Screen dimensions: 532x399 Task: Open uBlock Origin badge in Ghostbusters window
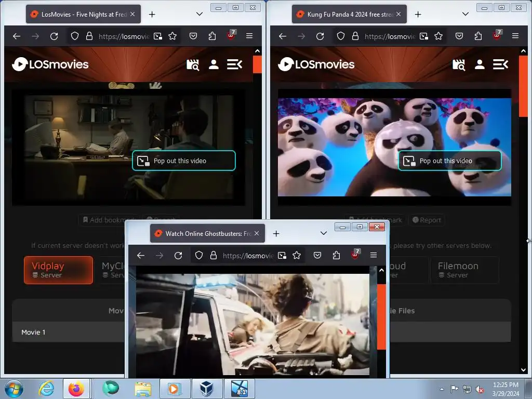pos(355,254)
